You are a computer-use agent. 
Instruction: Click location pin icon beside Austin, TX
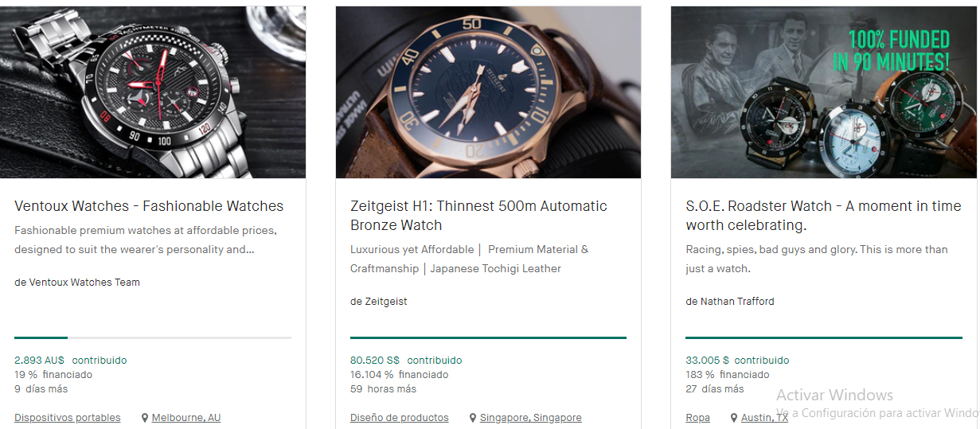734,418
